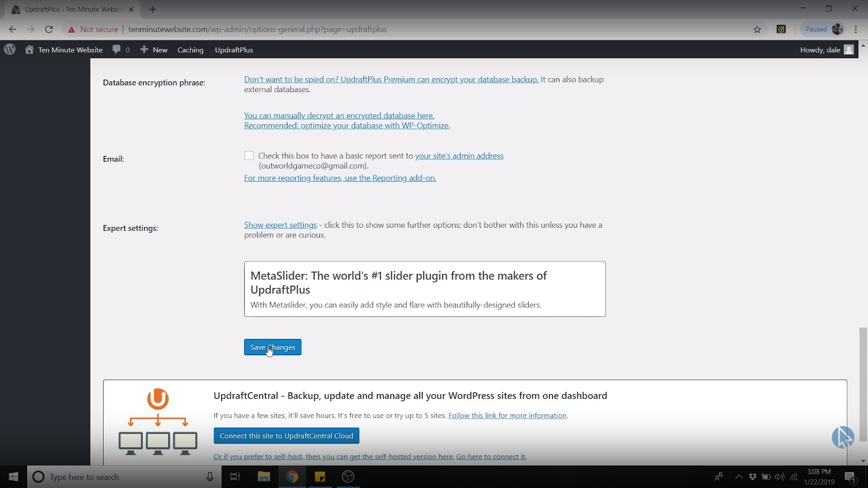Image resolution: width=868 pixels, height=488 pixels.
Task: Open link about encrypting database backup
Action: (x=391, y=79)
